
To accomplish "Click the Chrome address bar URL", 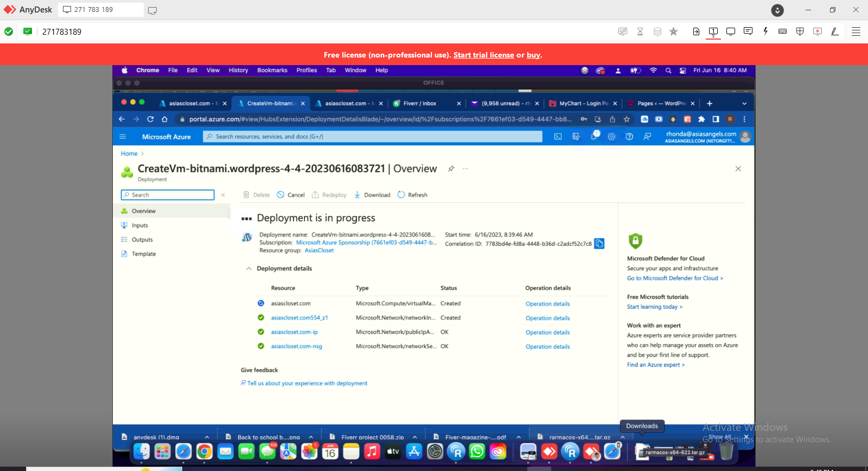I will [380, 119].
